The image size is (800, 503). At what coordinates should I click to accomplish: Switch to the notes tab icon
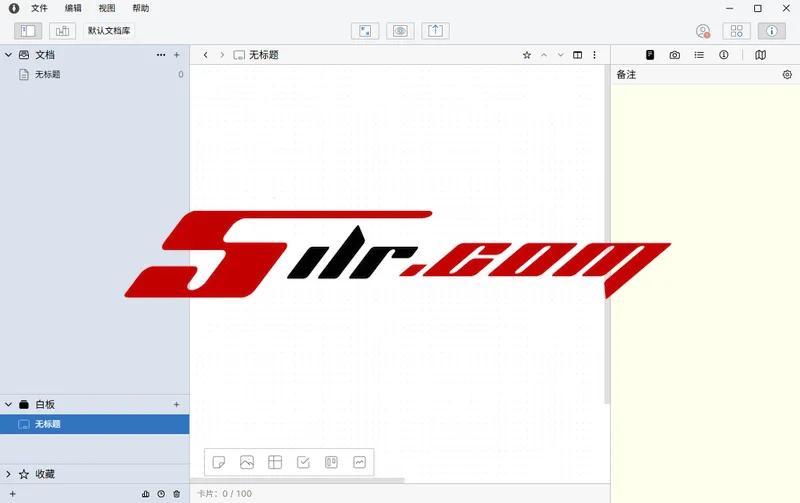[650, 55]
